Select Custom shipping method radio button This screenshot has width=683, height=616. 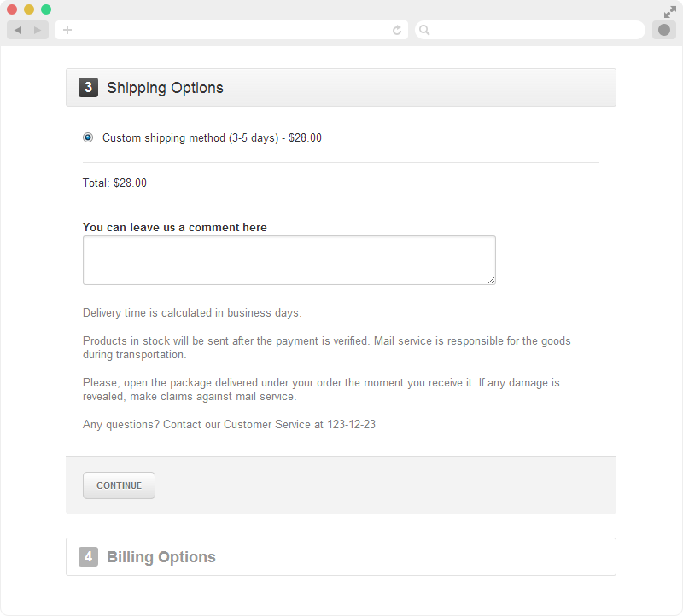click(88, 137)
